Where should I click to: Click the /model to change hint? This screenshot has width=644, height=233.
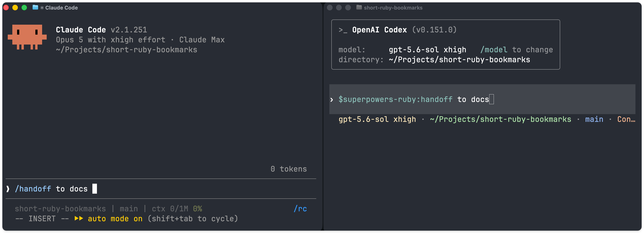[x=516, y=50]
